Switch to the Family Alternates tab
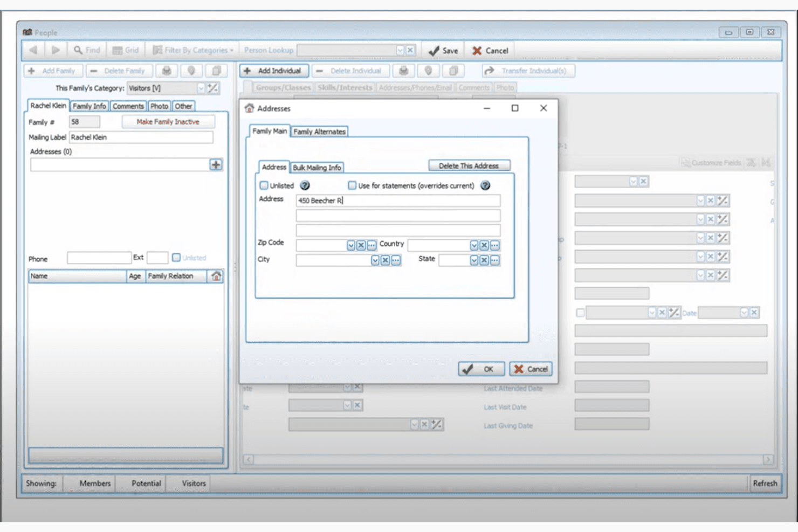Viewport: 798px width, 532px height. [x=320, y=132]
